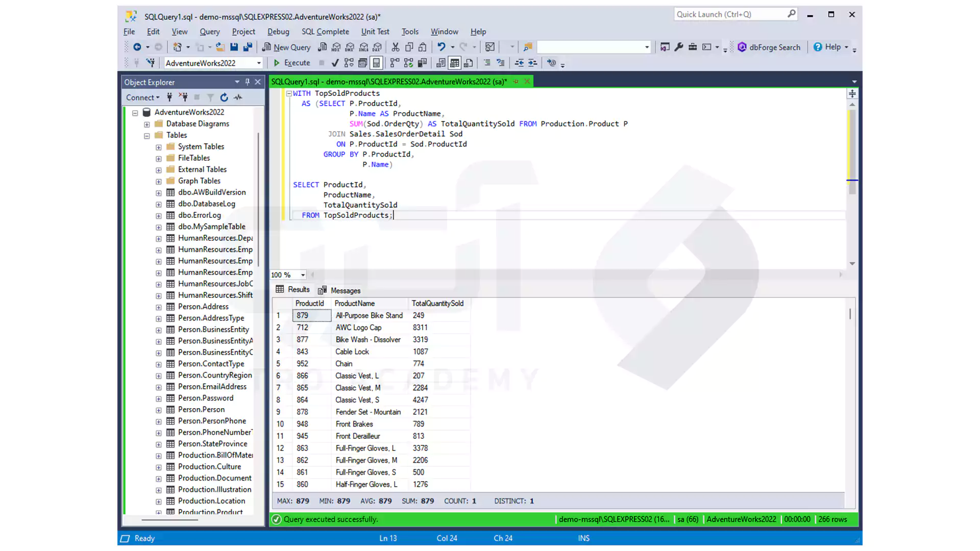Image resolution: width=980 pixels, height=551 pixels.
Task: Select the Production.Culture table
Action: [209, 466]
